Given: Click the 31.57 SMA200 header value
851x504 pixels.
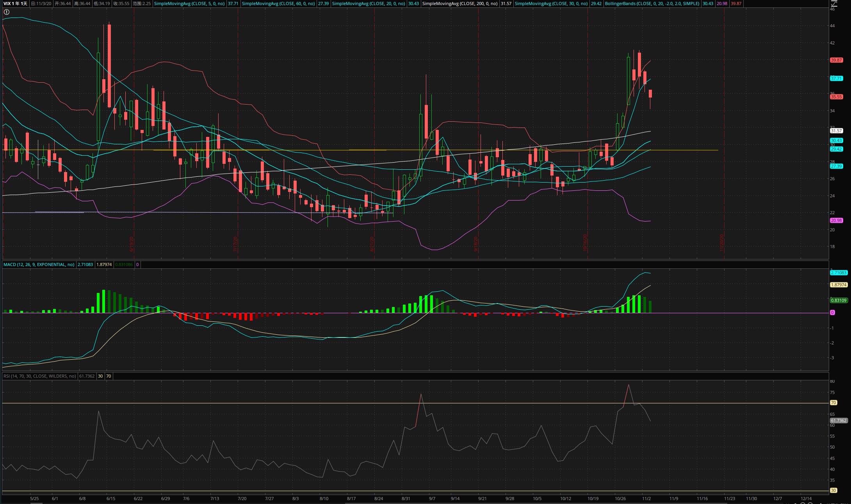Looking at the screenshot, I should tap(506, 4).
